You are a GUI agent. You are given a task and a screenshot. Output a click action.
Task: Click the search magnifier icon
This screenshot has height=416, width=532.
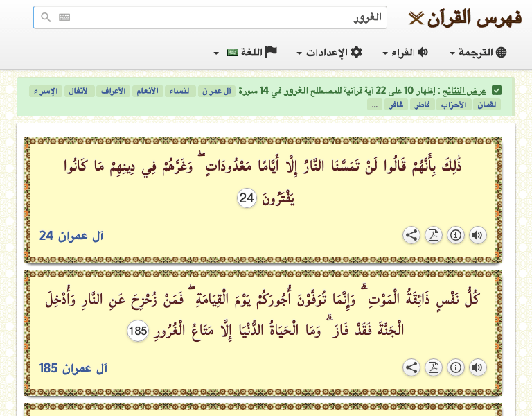[46, 18]
